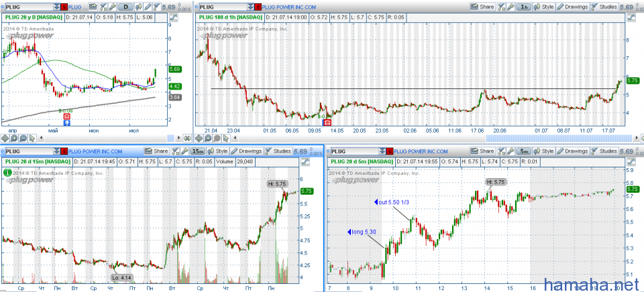The width and height of the screenshot is (644, 292).
Task: Open Studies menu in 1h chart
Action: (x=604, y=7)
